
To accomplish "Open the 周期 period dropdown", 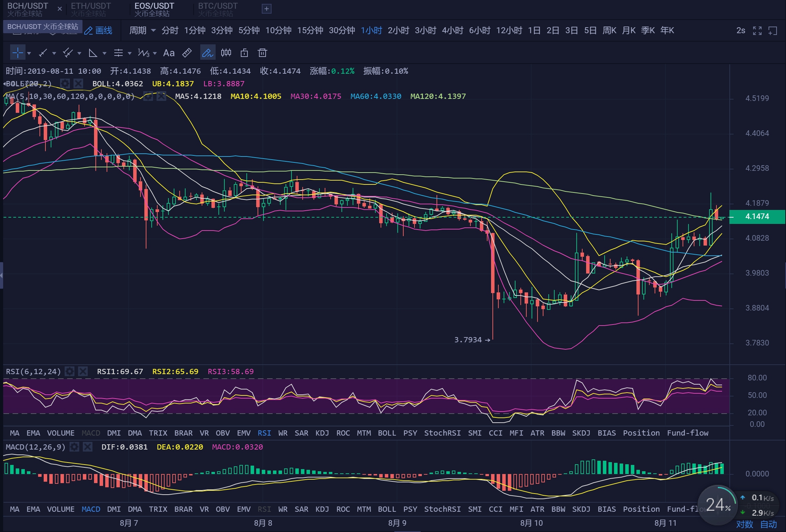I will (142, 31).
